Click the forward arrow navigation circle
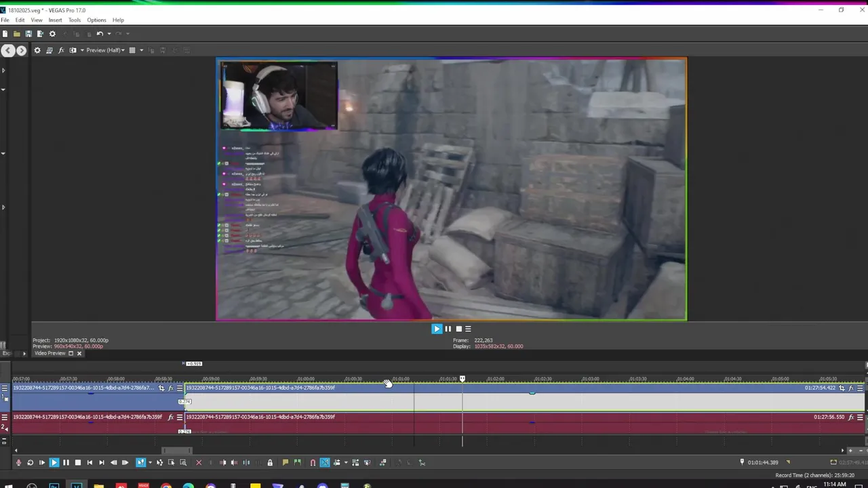The width and height of the screenshot is (868, 488). tap(21, 50)
